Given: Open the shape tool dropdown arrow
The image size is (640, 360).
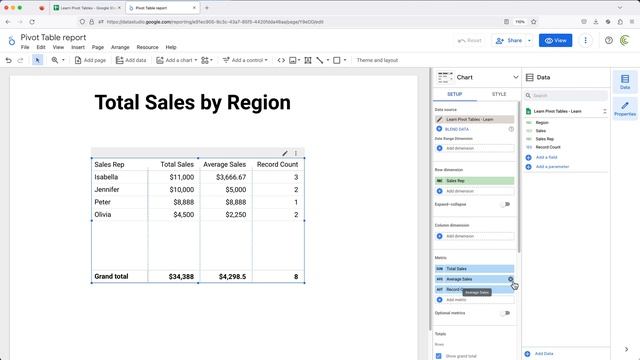Looking at the screenshot, I should (345, 60).
